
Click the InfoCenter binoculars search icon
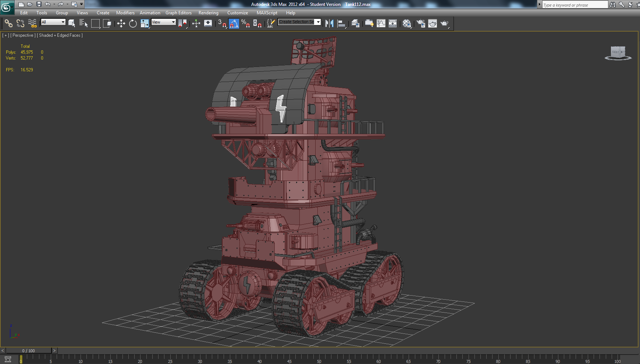click(612, 4)
